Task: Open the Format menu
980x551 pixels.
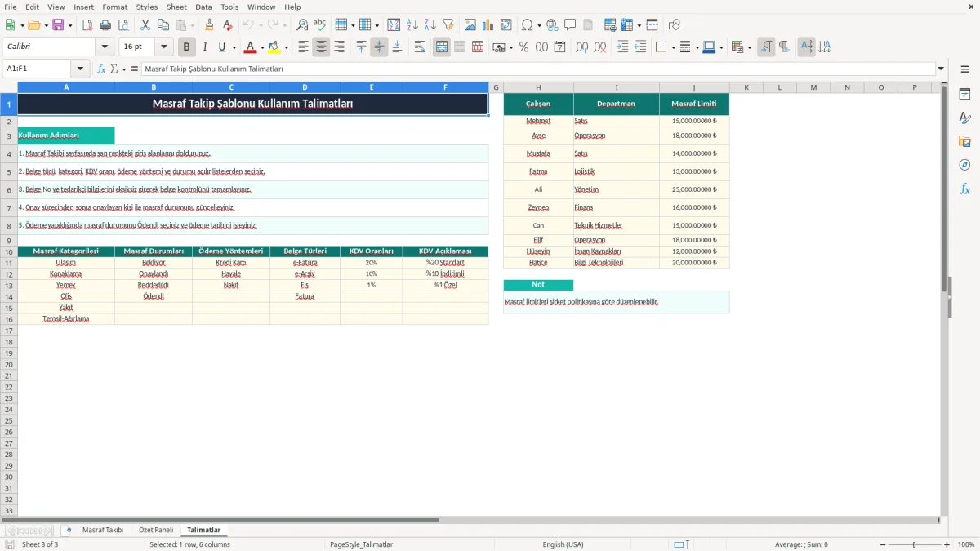Action: point(114,7)
